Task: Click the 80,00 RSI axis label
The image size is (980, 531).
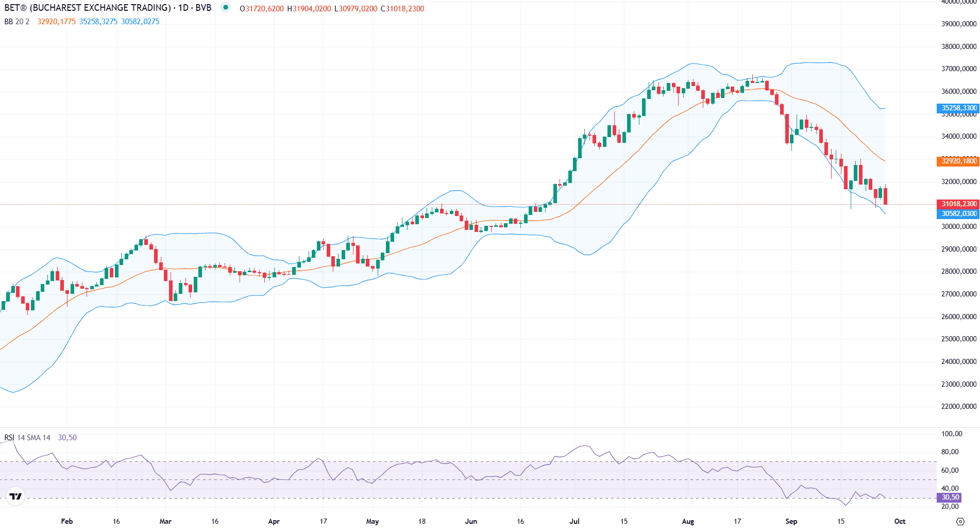Action: [x=950, y=452]
